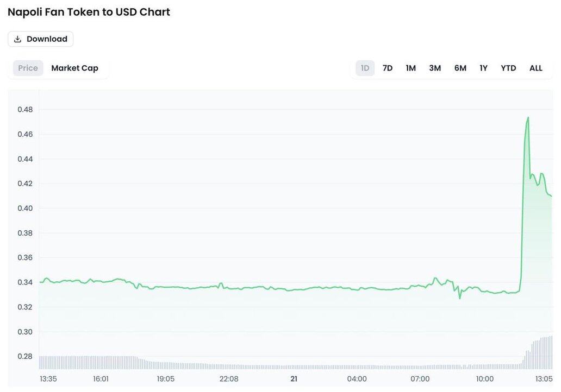Show the 1Y price history
Viewport: 561px width, 392px height.
(x=483, y=68)
